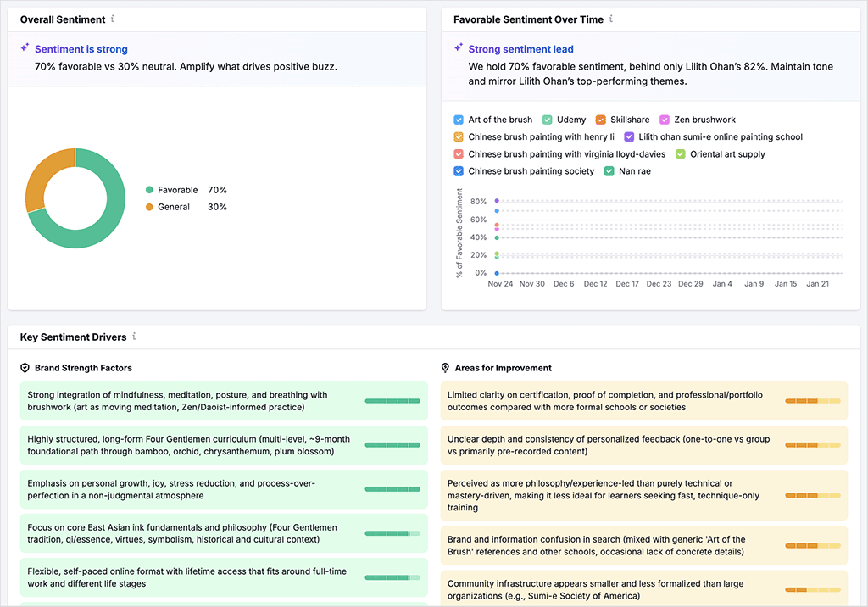Image resolution: width=868 pixels, height=607 pixels.
Task: Click the green Favorable dot in donut legend
Action: (151, 190)
